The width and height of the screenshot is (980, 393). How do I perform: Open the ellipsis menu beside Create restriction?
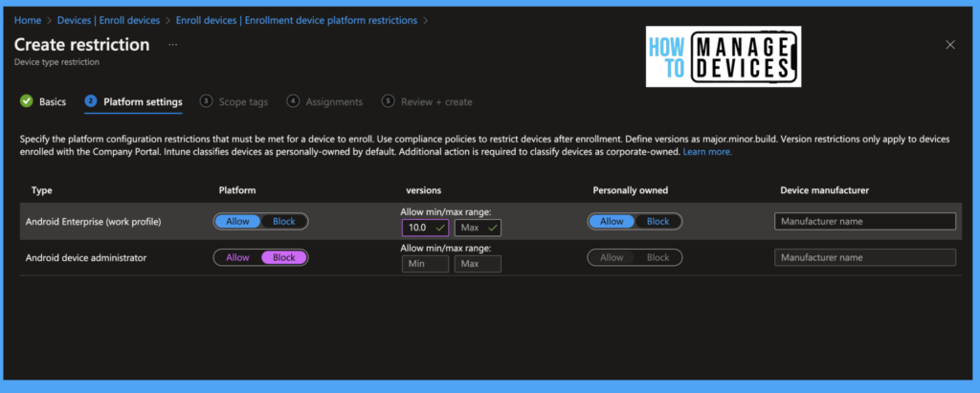pos(173,45)
